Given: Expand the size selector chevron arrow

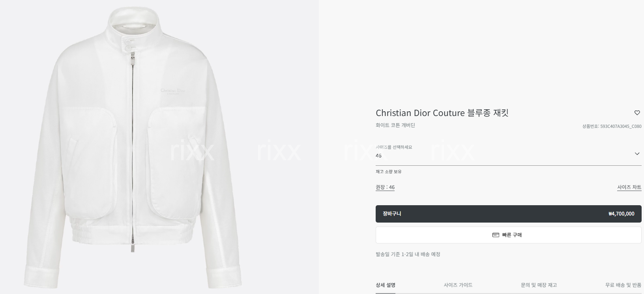Looking at the screenshot, I should tap(637, 154).
